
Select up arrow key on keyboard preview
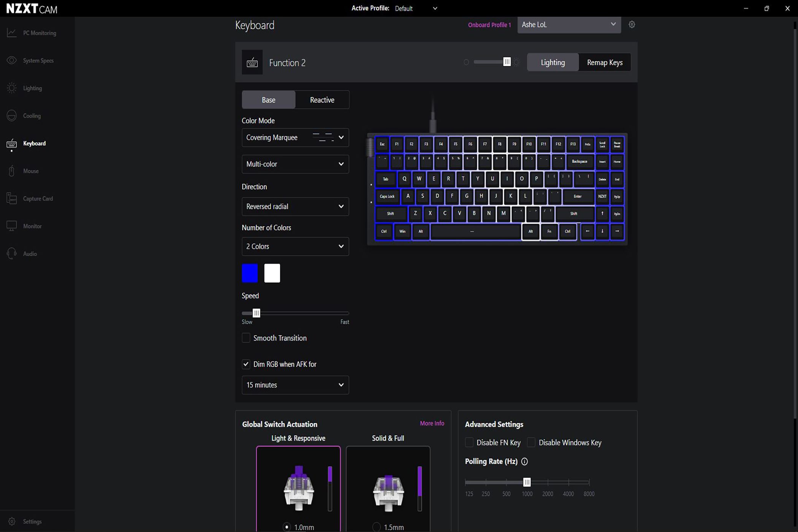[x=602, y=214]
